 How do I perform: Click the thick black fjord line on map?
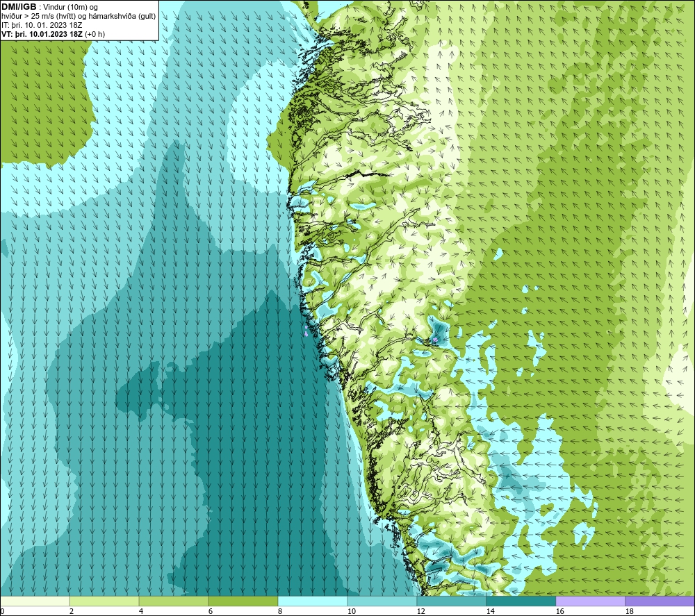368,173
